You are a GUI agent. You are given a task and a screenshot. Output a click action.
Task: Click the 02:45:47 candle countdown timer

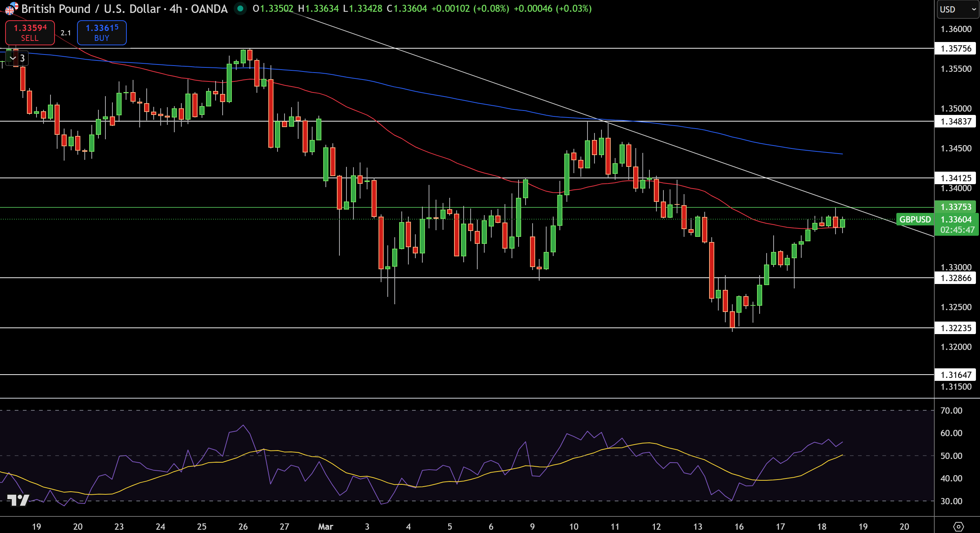click(957, 229)
